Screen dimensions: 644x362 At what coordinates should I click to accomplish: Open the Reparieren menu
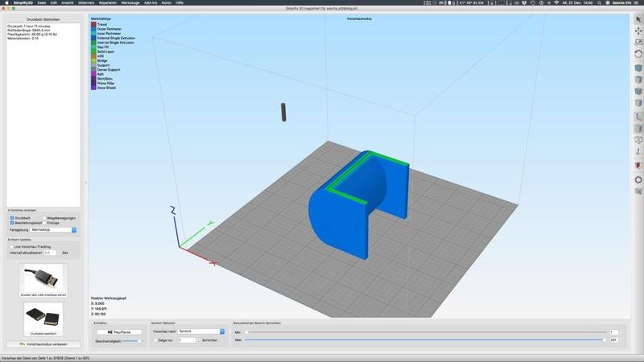[x=108, y=2]
